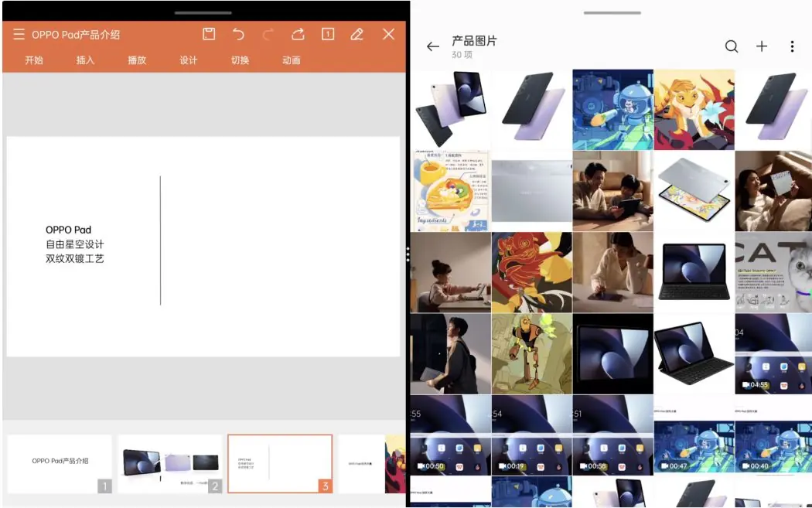The width and height of the screenshot is (812, 508).
Task: Open the angled tablet with keyboard case image
Action: click(694, 353)
